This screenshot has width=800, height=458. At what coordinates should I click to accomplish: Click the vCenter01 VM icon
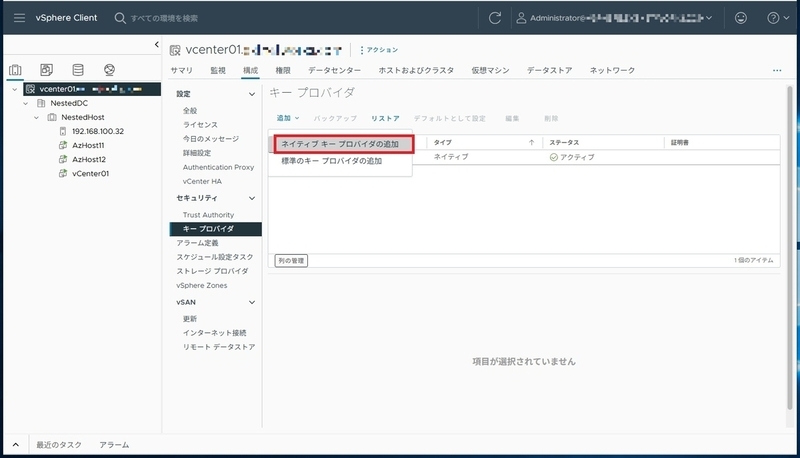click(x=63, y=173)
